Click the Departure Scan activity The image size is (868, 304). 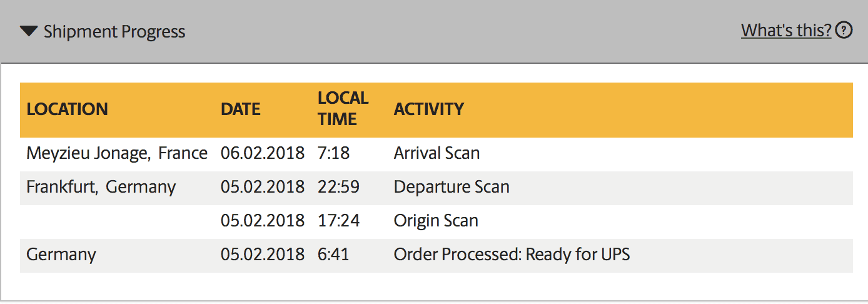click(452, 187)
